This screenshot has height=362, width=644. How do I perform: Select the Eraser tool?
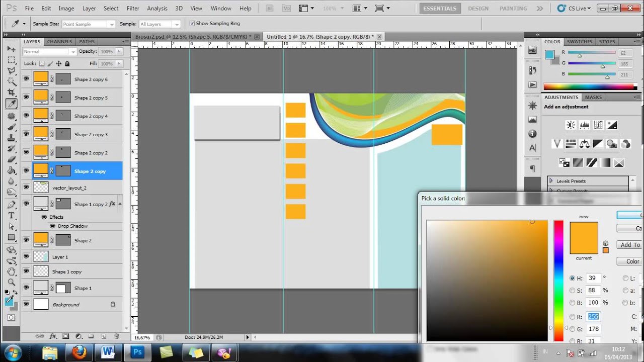click(12, 160)
